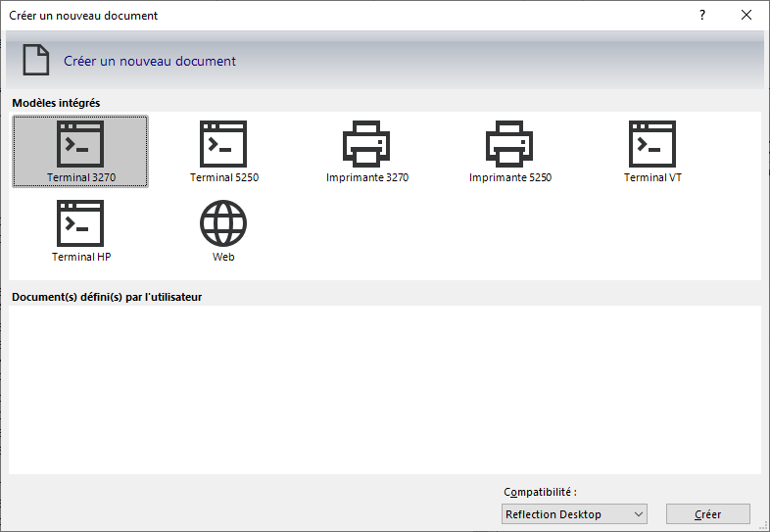Screen dimensions: 770x532
Task: Click the 'Imprimante 3270' label text
Action: 367,177
